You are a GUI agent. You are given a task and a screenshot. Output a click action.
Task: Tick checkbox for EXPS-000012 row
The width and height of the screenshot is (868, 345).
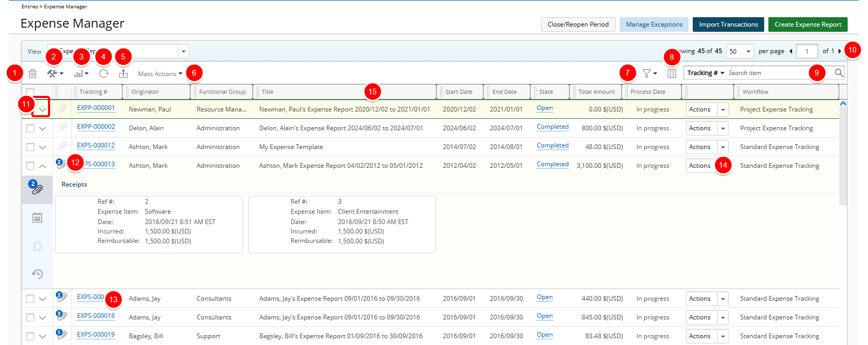pyautogui.click(x=30, y=147)
